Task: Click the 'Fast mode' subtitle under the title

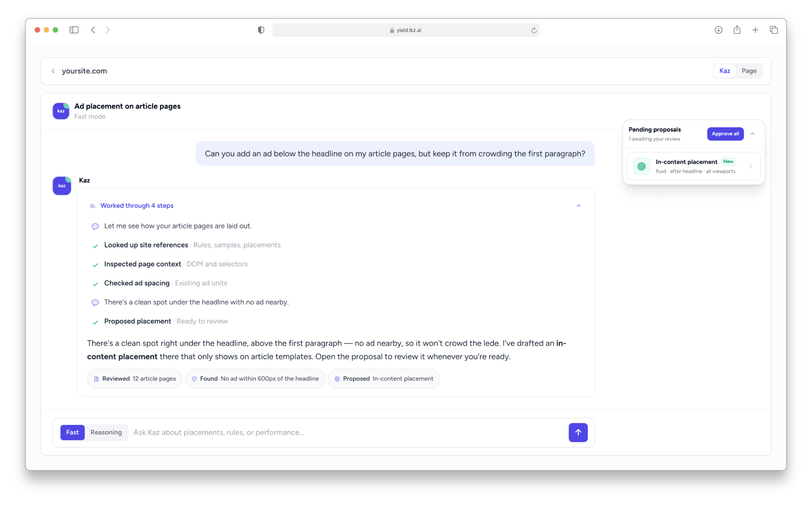Action: coord(90,117)
